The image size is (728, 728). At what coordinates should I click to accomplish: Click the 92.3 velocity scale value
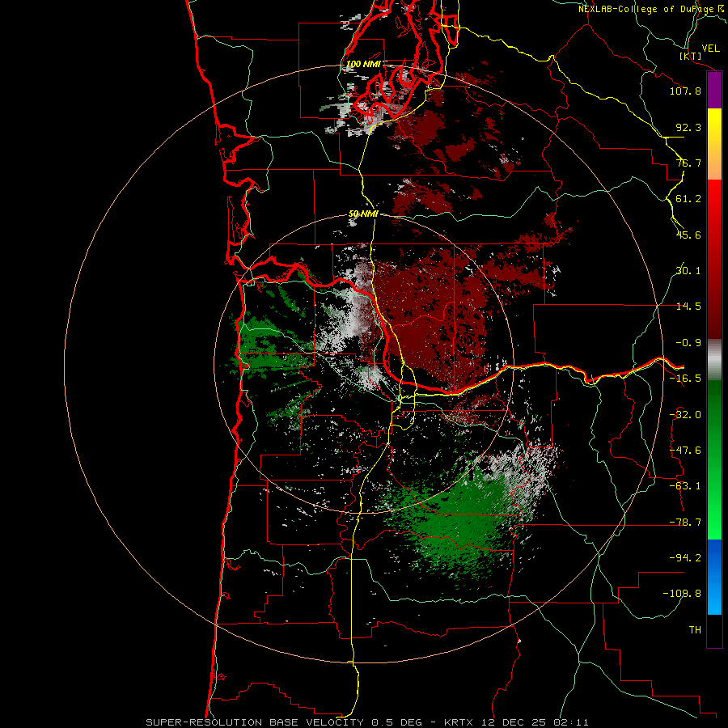click(x=688, y=127)
